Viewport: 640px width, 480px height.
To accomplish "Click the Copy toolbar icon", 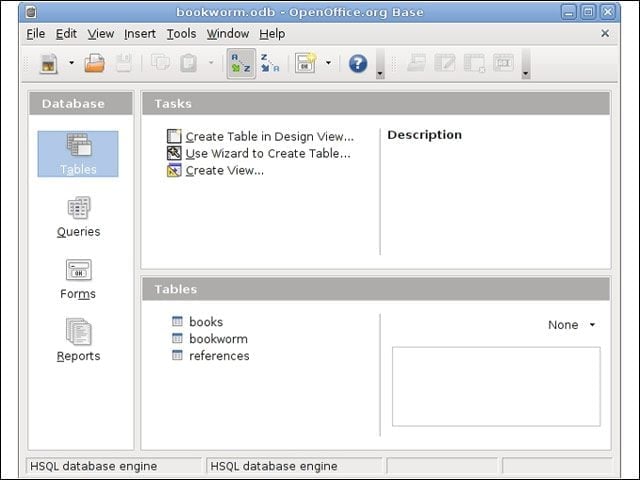I will pos(160,63).
